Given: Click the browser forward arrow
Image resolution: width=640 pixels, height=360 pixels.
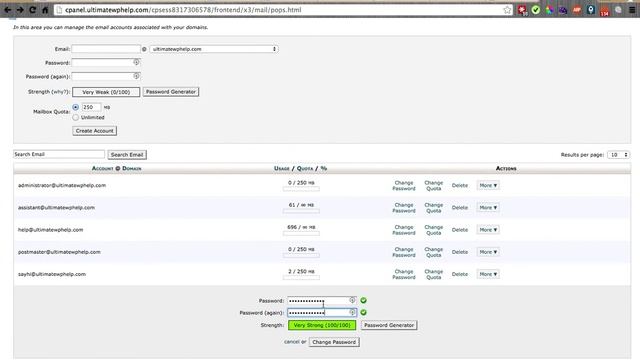Looking at the screenshot, I should tap(20, 10).
